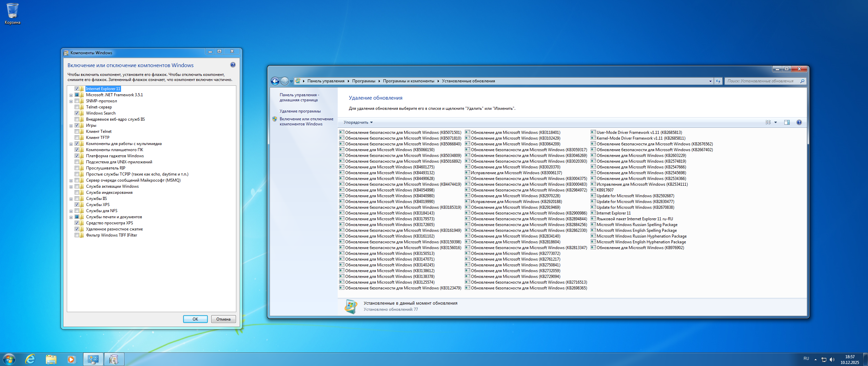Click the help icon in updates toolbar
This screenshot has width=868, height=366.
[799, 122]
